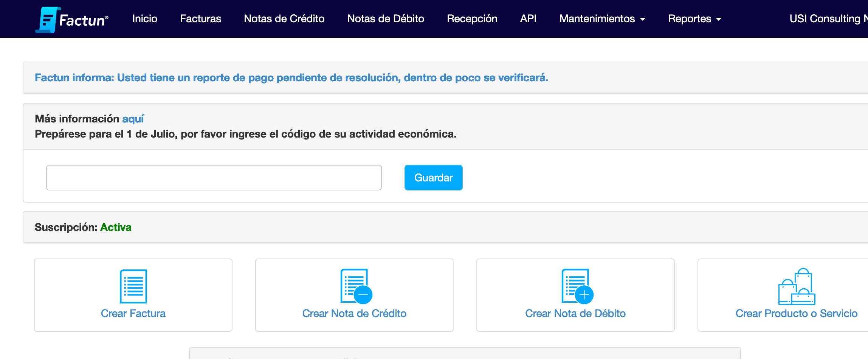The width and height of the screenshot is (868, 359).
Task: Click the debit note plus document icon
Action: point(577,286)
